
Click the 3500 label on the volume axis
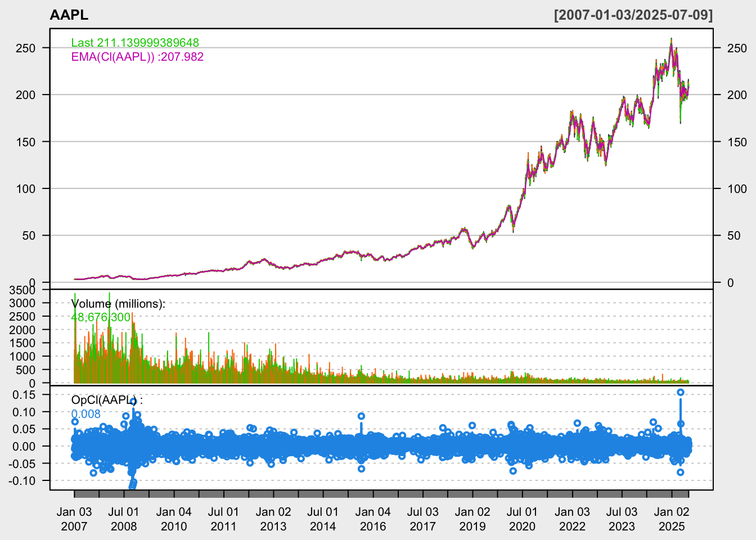[22, 290]
